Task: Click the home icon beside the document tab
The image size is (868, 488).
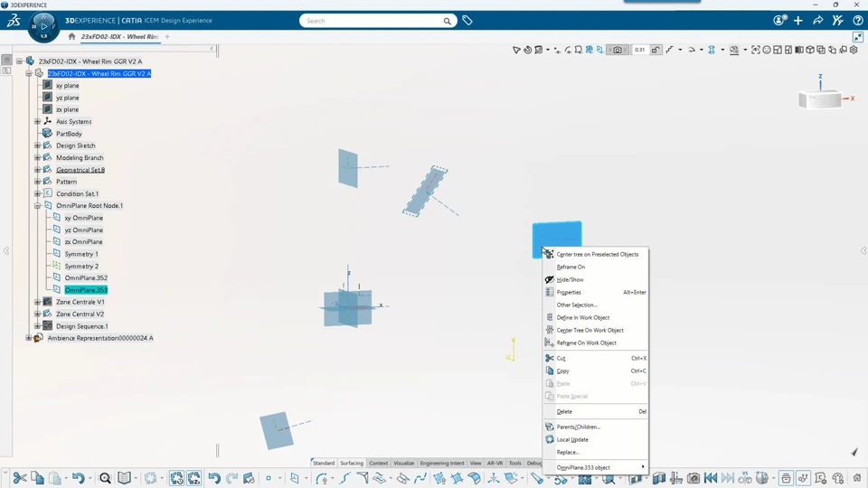Action: click(72, 36)
